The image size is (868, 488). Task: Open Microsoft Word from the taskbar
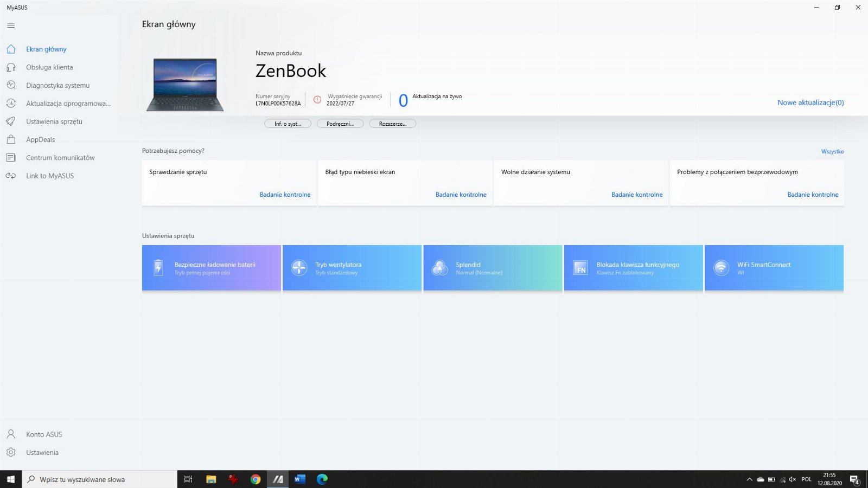pos(300,479)
